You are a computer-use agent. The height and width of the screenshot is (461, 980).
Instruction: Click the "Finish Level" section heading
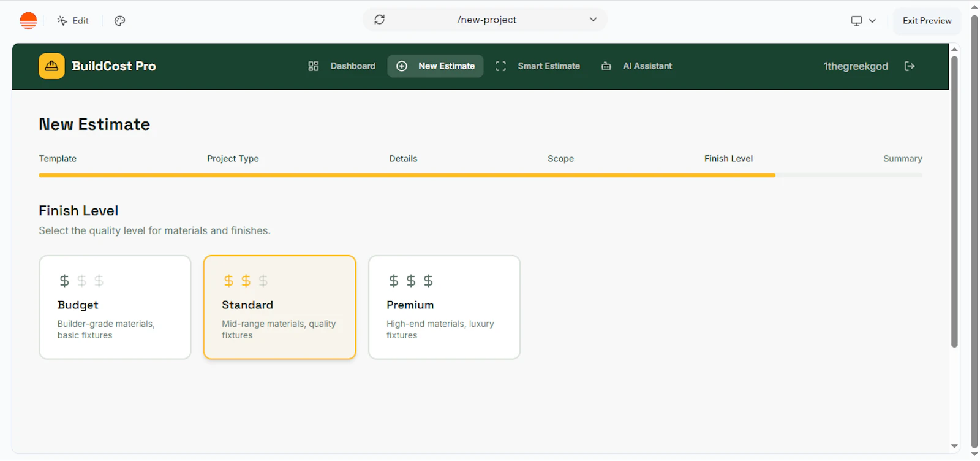(x=78, y=211)
